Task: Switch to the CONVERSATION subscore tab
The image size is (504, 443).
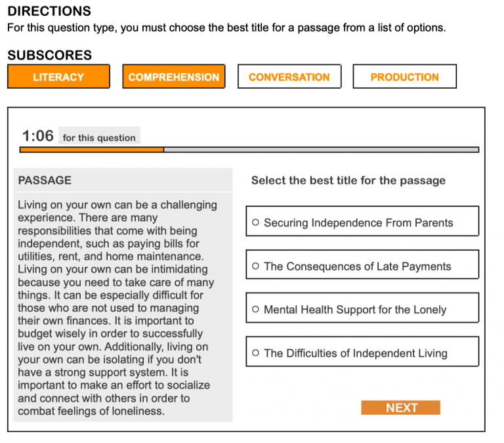Action: [x=289, y=77]
